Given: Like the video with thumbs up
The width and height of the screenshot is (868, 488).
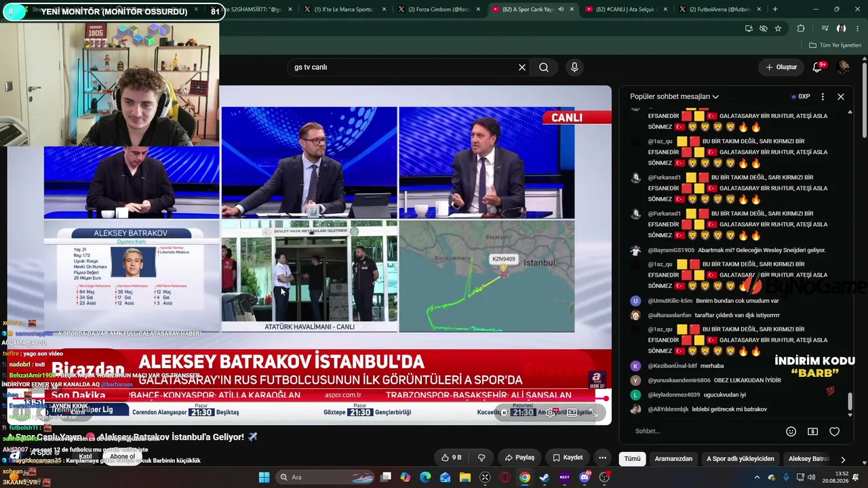Looking at the screenshot, I should 452,457.
